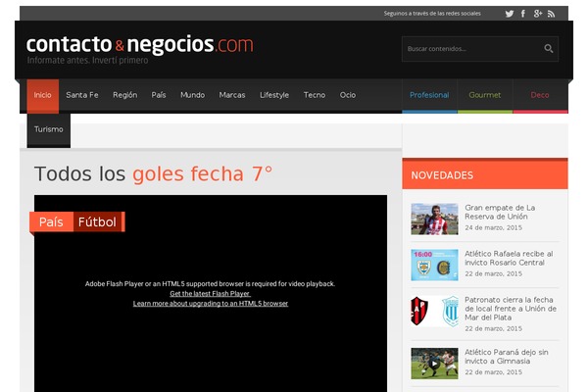Image resolution: width=588 pixels, height=392 pixels.
Task: Switch to the Profesional tab
Action: (x=429, y=95)
